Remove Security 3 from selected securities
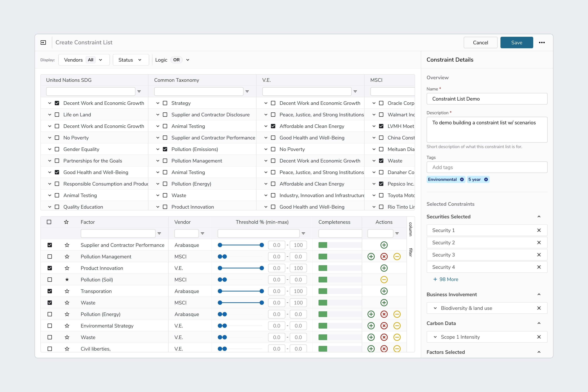The width and height of the screenshot is (588, 392). coord(539,255)
